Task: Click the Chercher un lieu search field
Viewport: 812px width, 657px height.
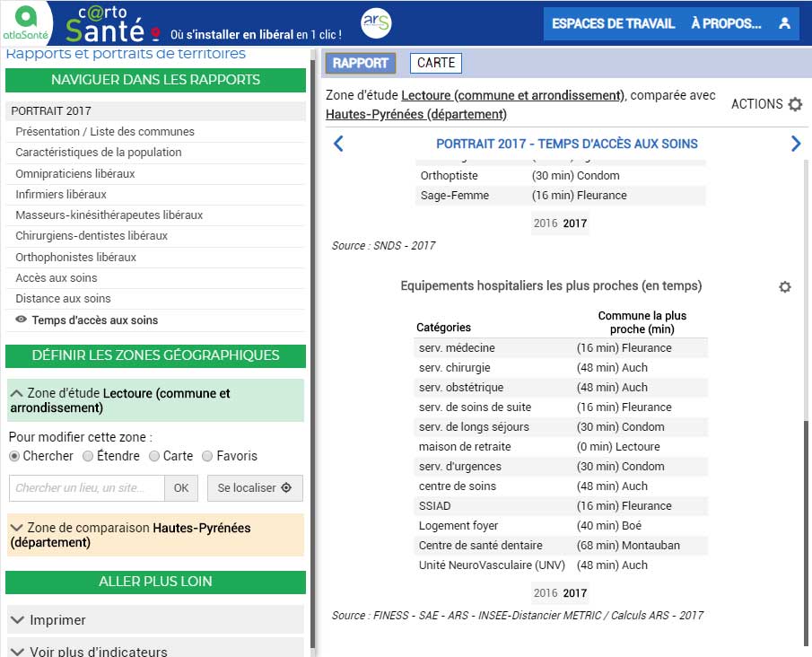Action: pyautogui.click(x=87, y=488)
